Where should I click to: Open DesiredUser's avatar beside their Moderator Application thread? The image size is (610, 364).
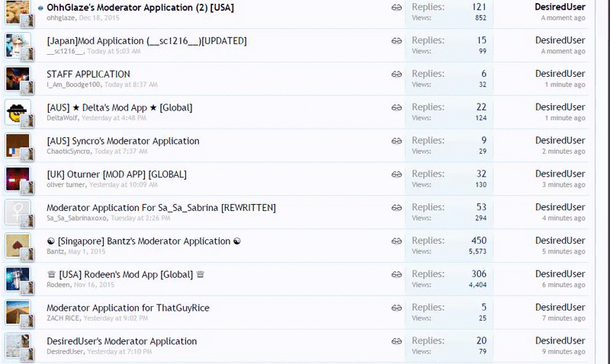tap(18, 346)
